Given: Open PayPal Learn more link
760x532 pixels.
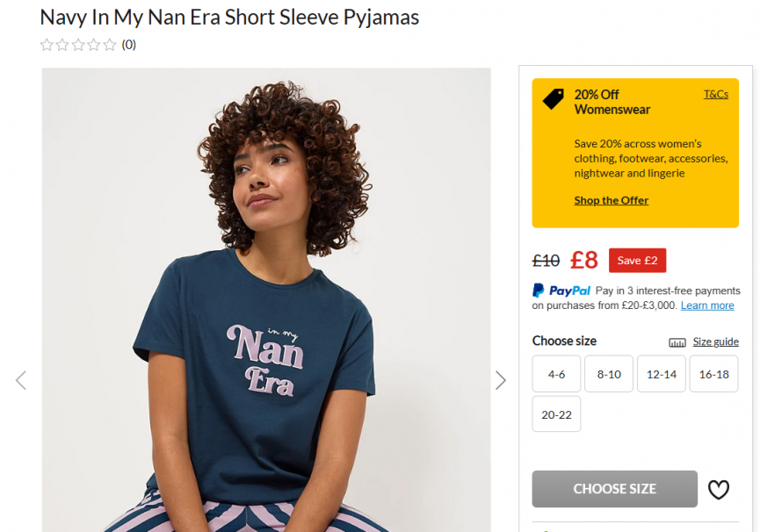Looking at the screenshot, I should (x=706, y=306).
